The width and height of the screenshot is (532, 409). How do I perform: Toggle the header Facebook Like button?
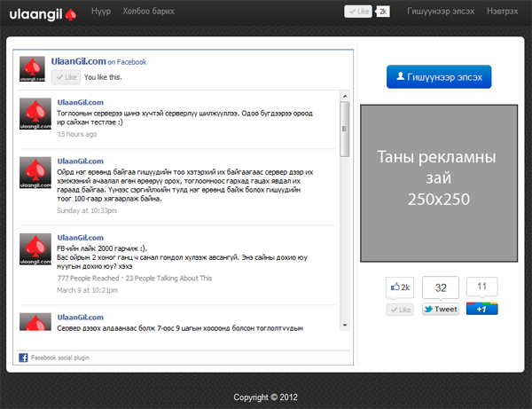(x=358, y=12)
